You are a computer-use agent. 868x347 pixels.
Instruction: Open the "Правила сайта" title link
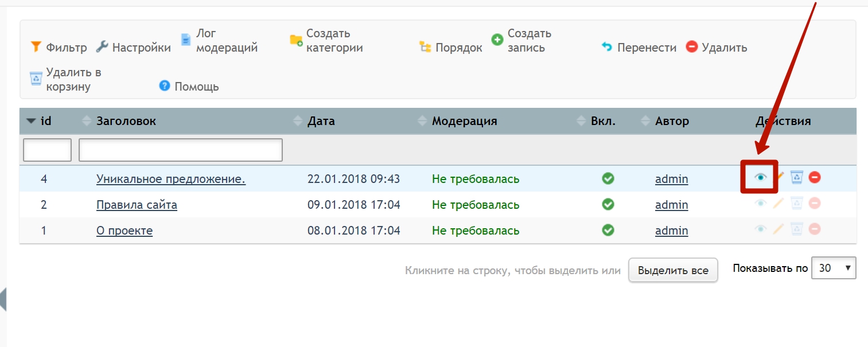pyautogui.click(x=137, y=205)
